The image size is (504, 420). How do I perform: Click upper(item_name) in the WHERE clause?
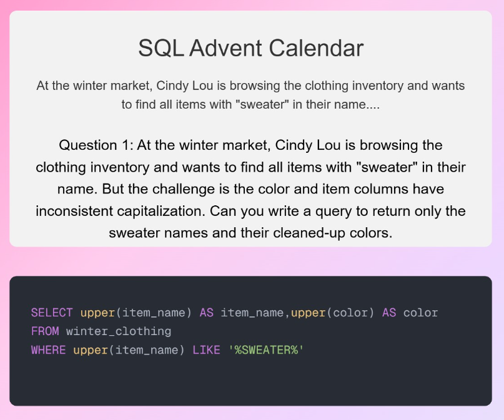click(129, 350)
